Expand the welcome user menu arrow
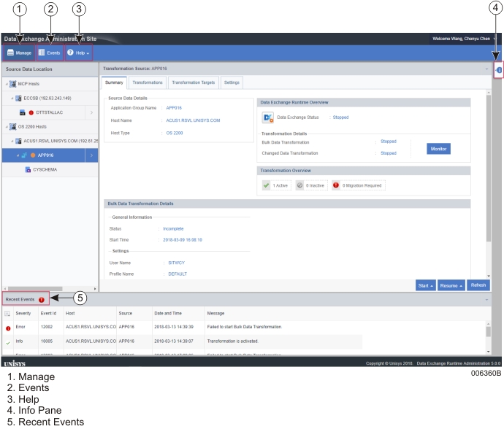The width and height of the screenshot is (504, 429). click(495, 39)
